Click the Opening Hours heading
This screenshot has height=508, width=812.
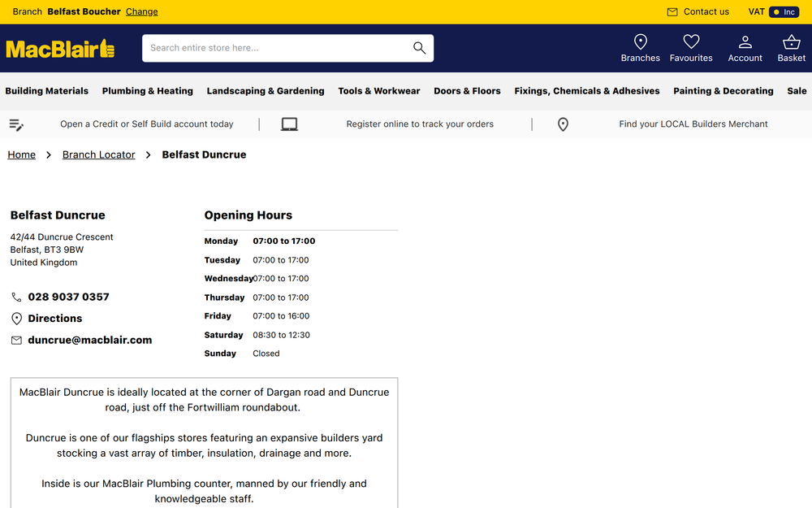tap(248, 215)
